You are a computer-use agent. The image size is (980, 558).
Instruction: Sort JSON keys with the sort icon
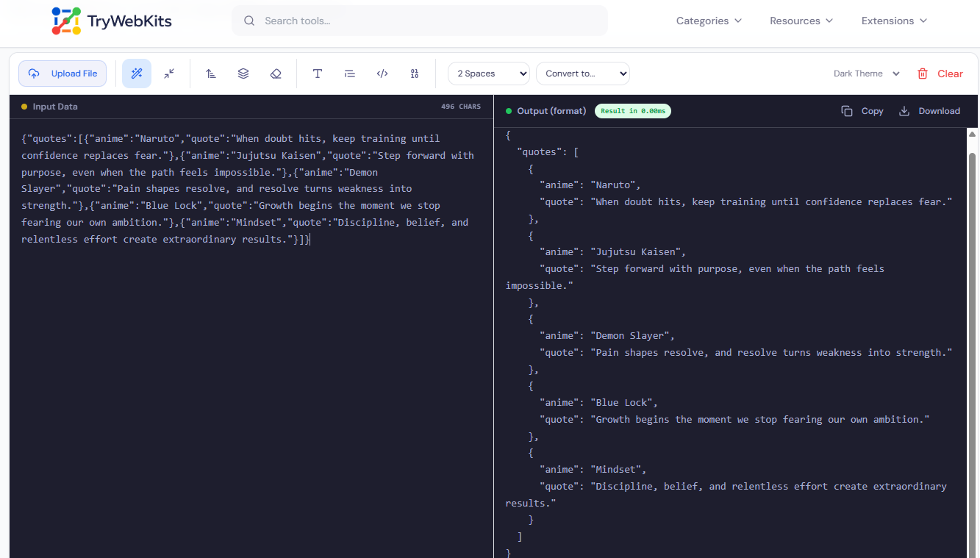(211, 73)
